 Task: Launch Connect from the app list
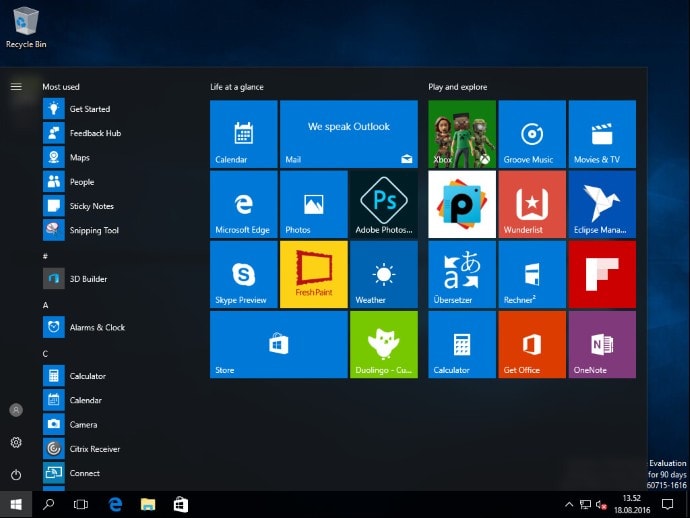[x=117, y=473]
